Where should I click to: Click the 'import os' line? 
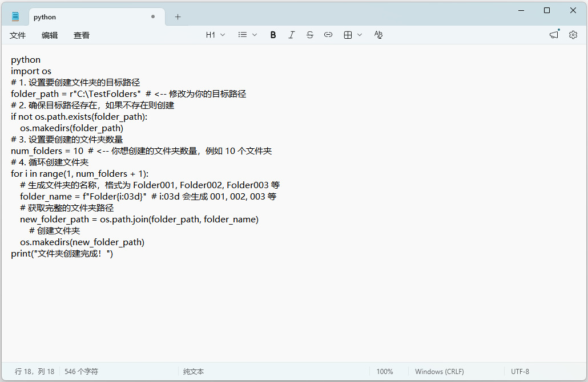pos(31,71)
